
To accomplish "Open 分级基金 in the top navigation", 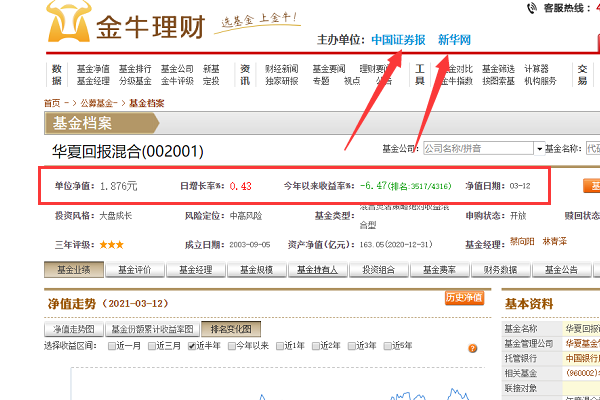I will 135,81.
